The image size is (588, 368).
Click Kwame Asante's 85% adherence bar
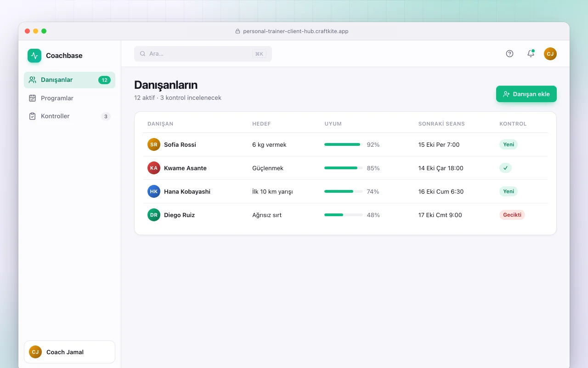[344, 168]
